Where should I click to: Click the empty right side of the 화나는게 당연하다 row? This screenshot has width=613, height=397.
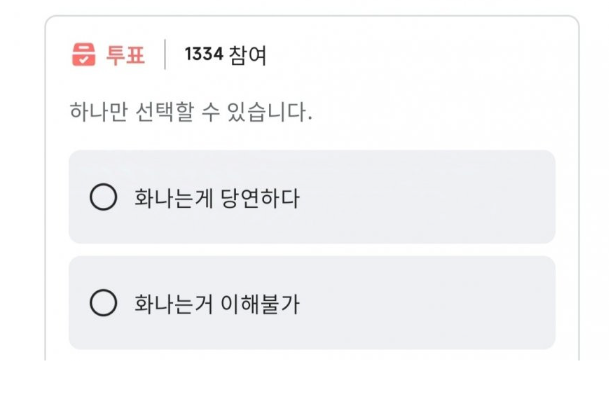[x=426, y=197]
